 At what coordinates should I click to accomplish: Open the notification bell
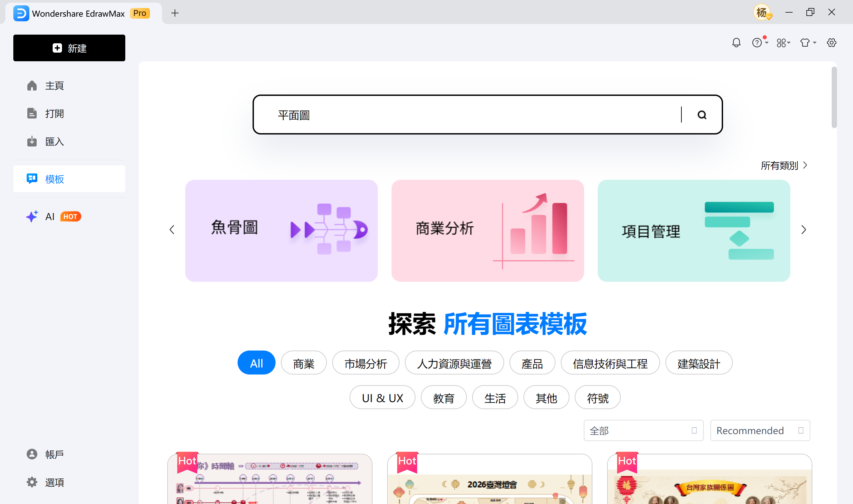(736, 43)
